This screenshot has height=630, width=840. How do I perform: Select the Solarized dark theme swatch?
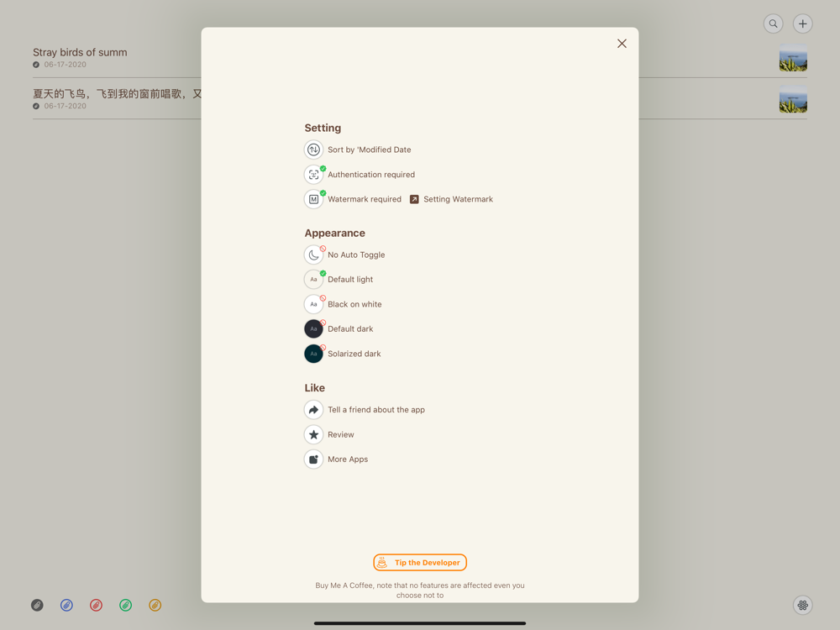point(313,354)
